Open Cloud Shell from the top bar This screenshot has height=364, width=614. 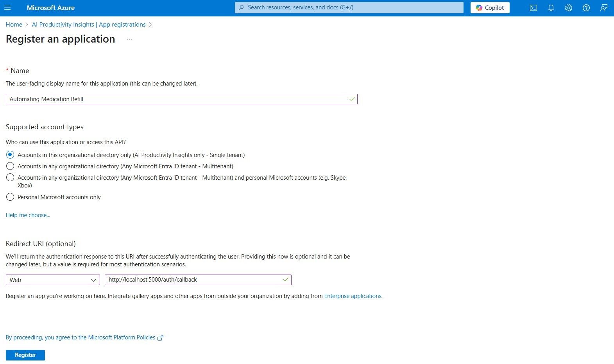click(x=533, y=8)
